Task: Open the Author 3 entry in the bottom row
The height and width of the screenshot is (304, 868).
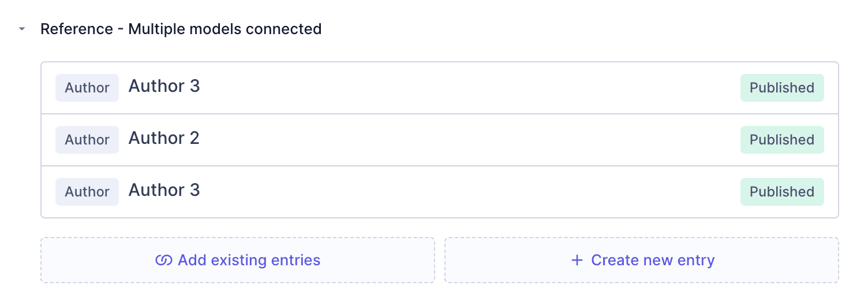Action: pyautogui.click(x=164, y=191)
